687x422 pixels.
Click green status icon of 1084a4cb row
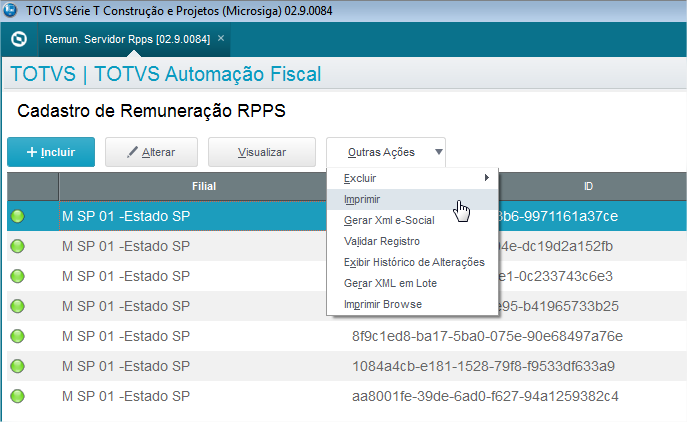[18, 366]
